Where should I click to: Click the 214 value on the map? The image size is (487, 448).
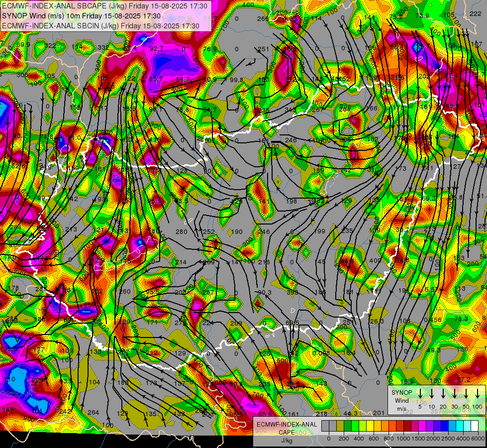click(181, 262)
